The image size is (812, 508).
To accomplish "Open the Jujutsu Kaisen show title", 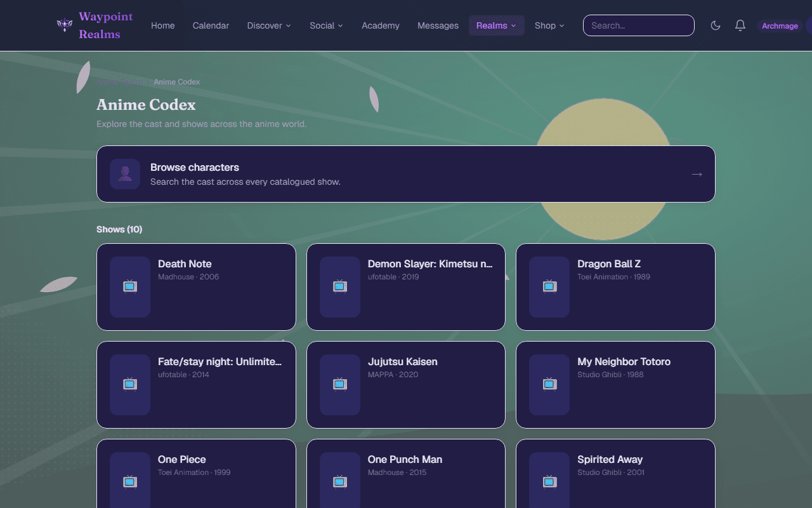I will coord(403,361).
